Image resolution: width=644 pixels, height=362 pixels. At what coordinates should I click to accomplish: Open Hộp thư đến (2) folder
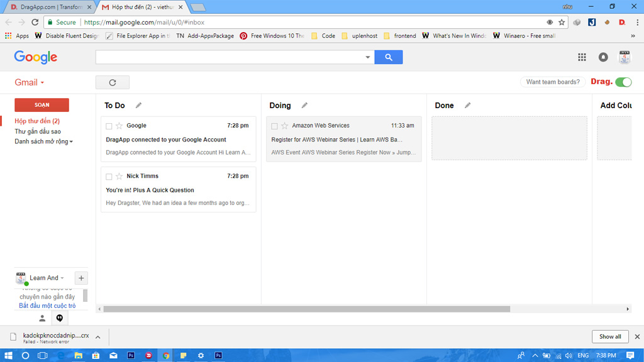pos(37,121)
